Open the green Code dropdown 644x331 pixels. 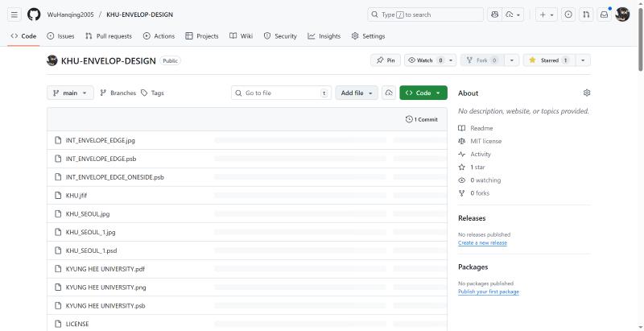(x=423, y=93)
